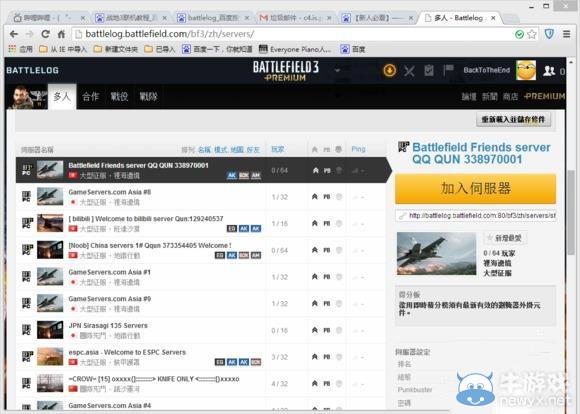This screenshot has width=580, height=414.
Task: Select the 合作 co-op tab
Action: tap(90, 97)
